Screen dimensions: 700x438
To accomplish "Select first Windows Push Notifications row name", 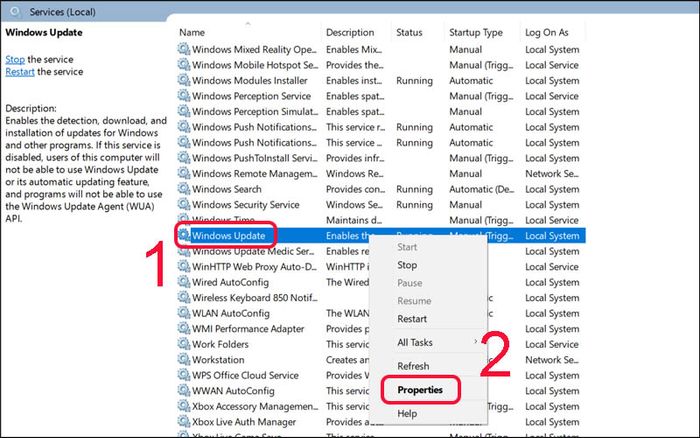I will (x=254, y=127).
